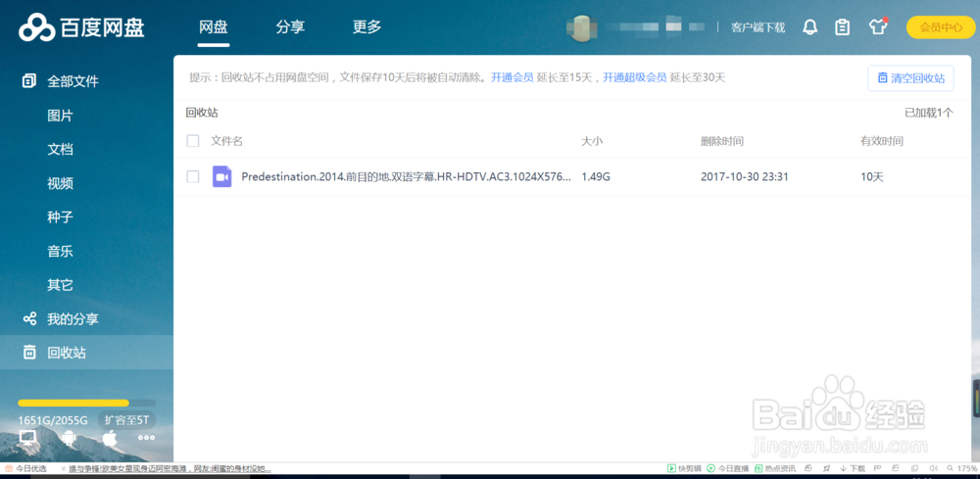980x479 pixels.
Task: Expand the news ticker chevron
Action: (x=63, y=468)
